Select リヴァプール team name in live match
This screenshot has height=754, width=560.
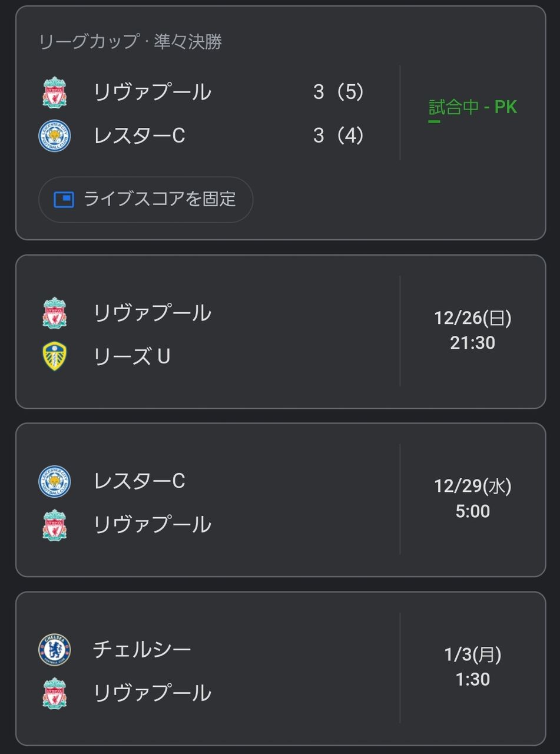click(153, 92)
